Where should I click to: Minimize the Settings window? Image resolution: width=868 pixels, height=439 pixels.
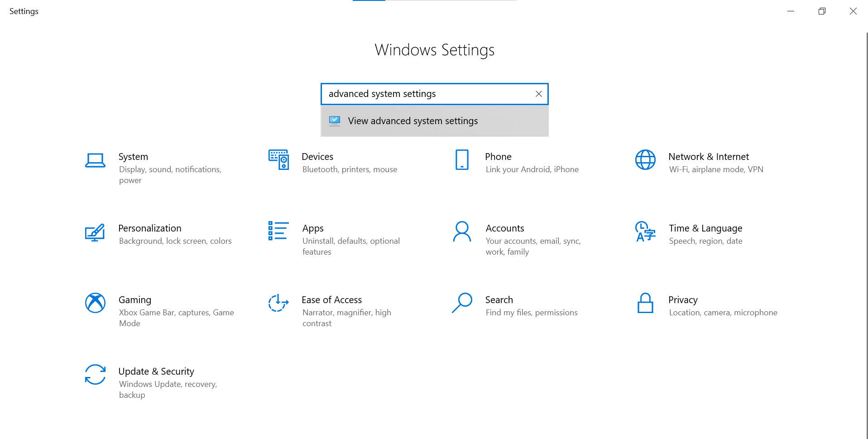pos(791,11)
